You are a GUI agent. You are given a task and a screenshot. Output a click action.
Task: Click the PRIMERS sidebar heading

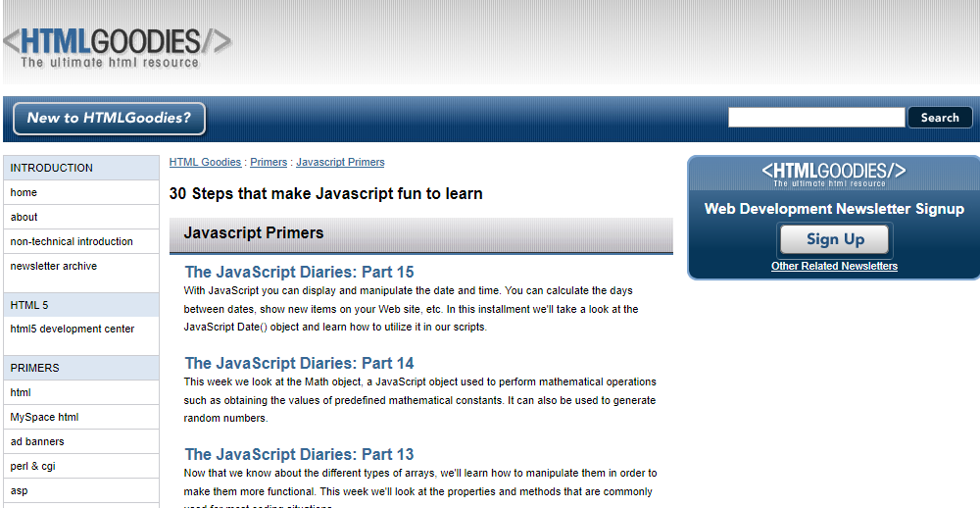(x=81, y=368)
